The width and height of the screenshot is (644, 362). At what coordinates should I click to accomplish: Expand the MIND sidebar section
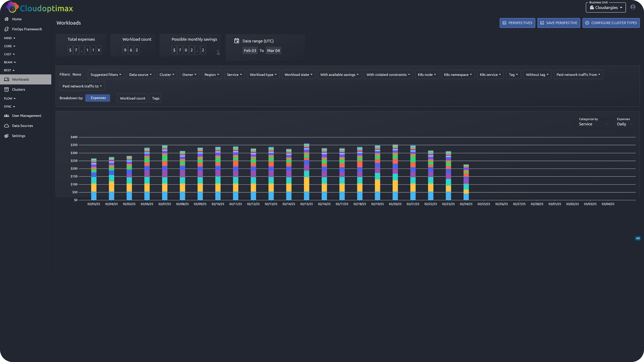(10, 38)
